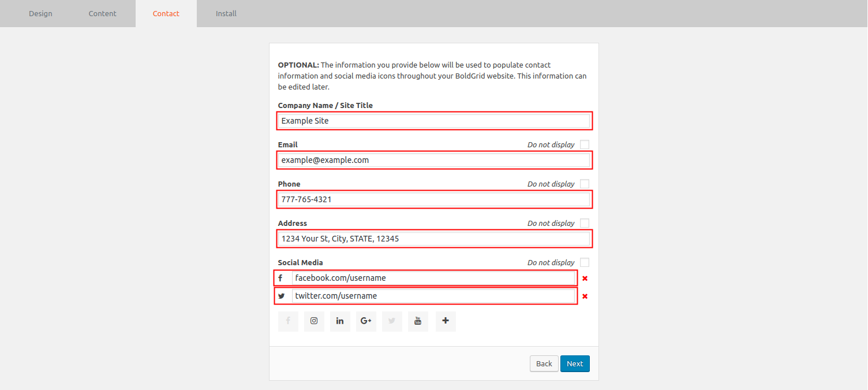
Task: Toggle 'Do not display' for Social Media
Action: tap(585, 262)
